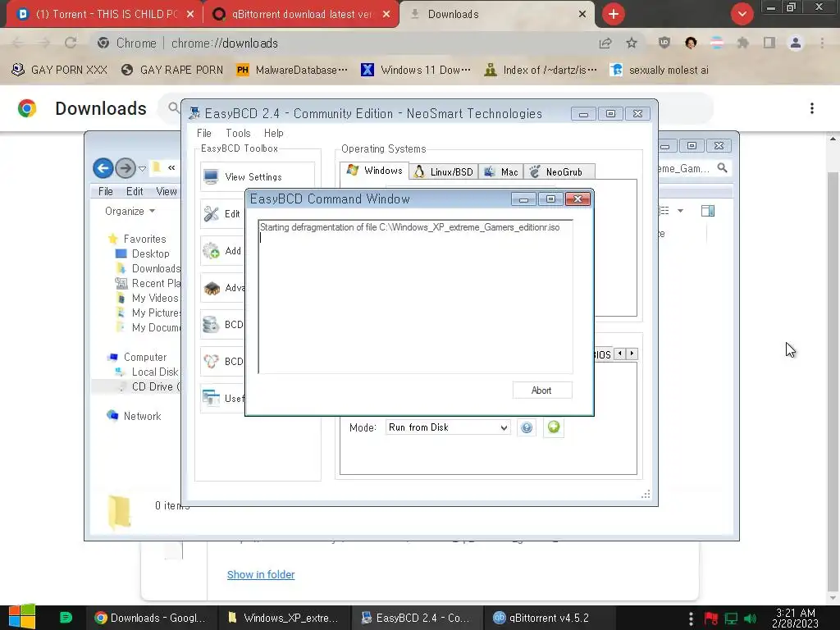Open EasyBCD Tools menu
840x630 pixels.
pyautogui.click(x=238, y=133)
